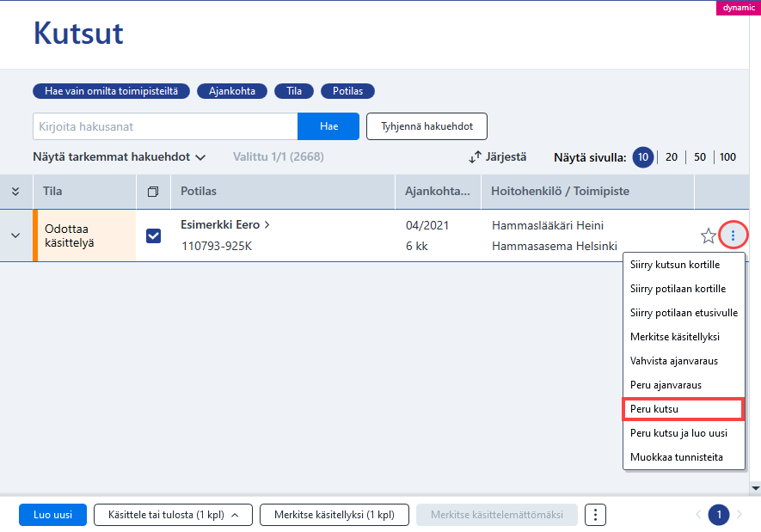
Task: Click the Luo uusi button
Action: tap(53, 515)
